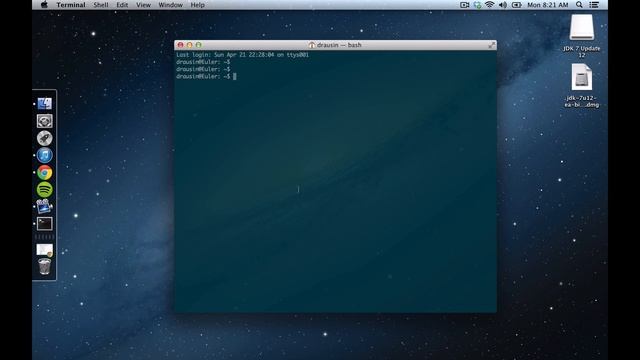Enter full screen via Terminal title bar arrows
The image size is (640, 360).
(491, 45)
